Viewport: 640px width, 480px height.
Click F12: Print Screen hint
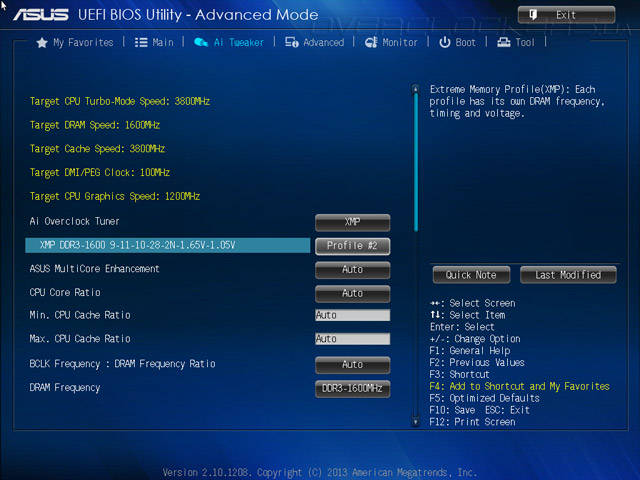click(x=472, y=422)
